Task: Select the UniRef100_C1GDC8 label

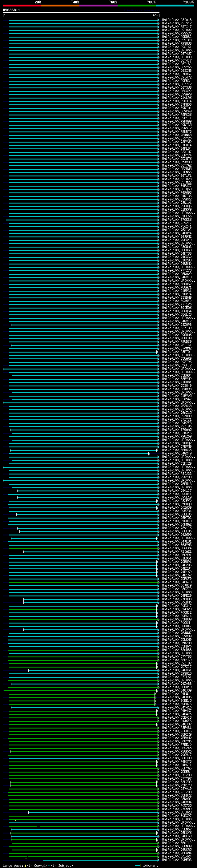Action: coord(177,521)
